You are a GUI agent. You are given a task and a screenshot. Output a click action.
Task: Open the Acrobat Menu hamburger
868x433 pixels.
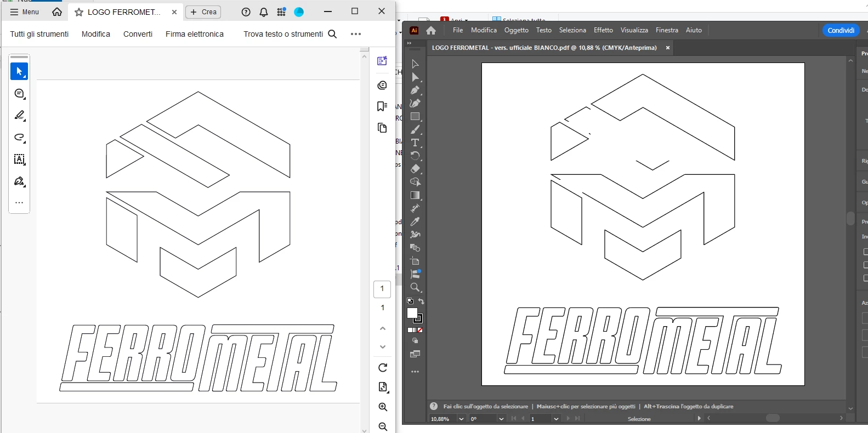(x=25, y=12)
